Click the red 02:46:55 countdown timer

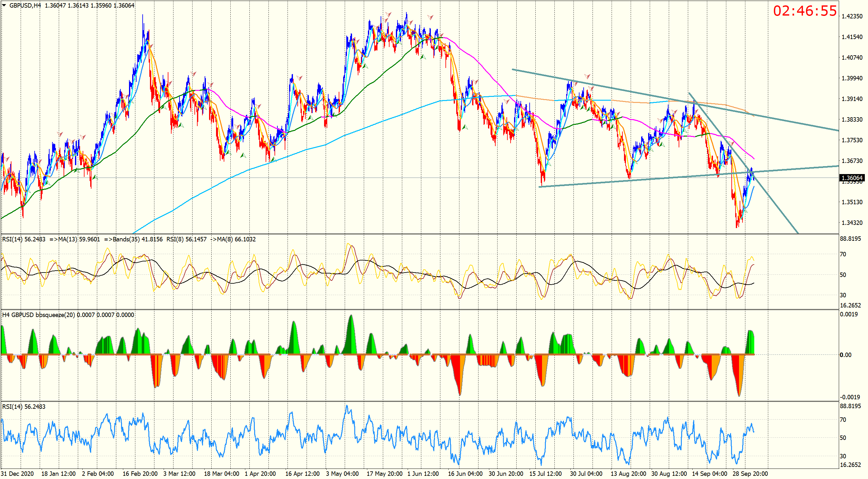(804, 11)
